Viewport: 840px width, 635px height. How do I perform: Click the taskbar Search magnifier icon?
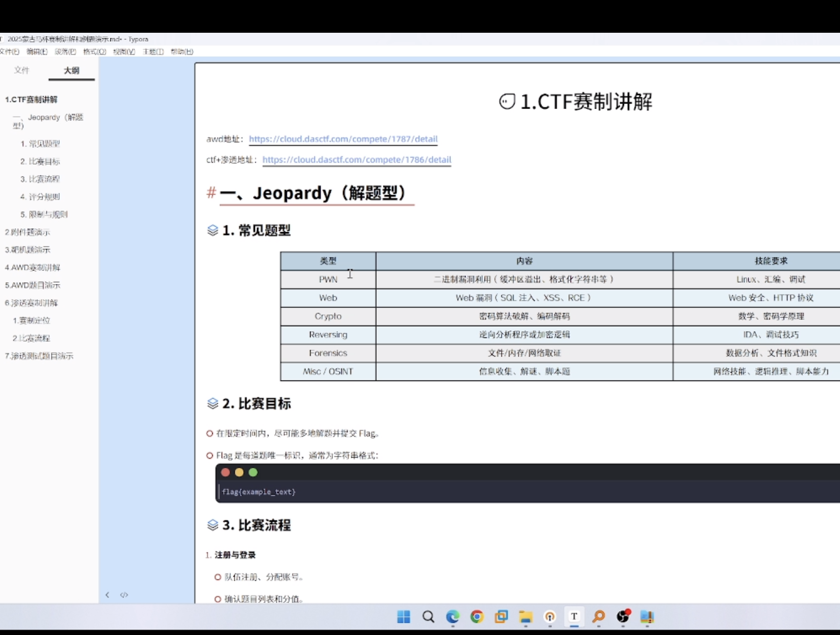click(428, 617)
